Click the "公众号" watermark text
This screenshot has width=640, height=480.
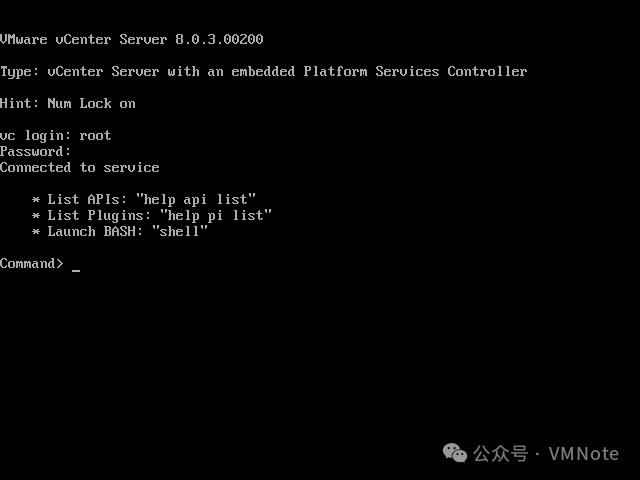pos(500,453)
